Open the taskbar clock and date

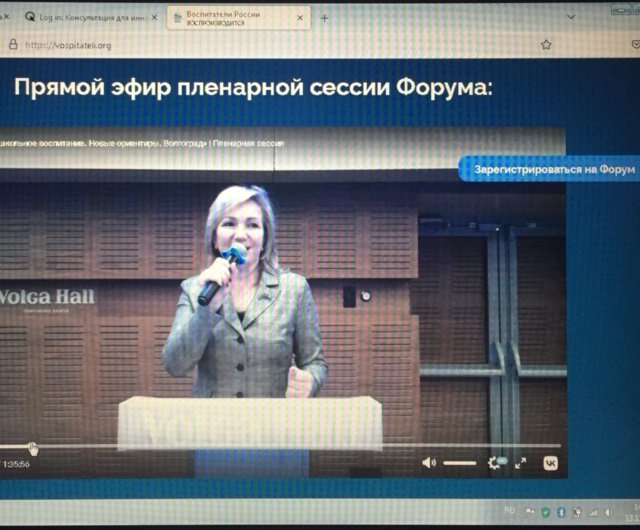(633, 512)
